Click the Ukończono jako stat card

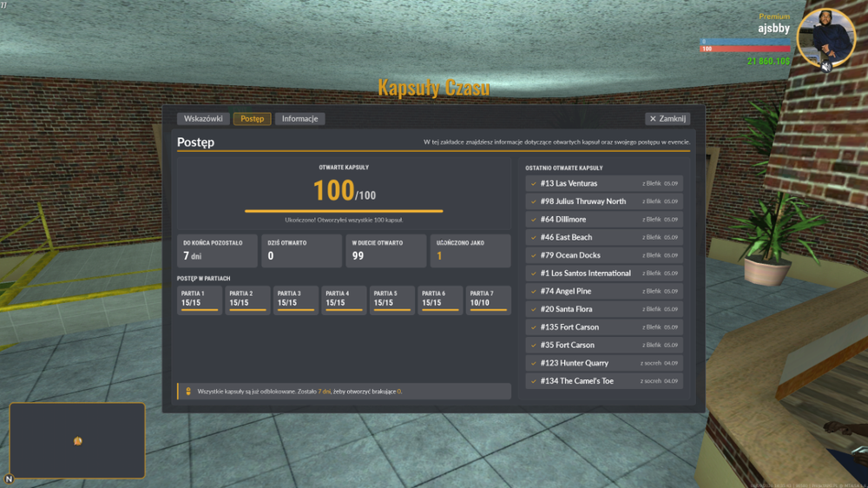[470, 251]
